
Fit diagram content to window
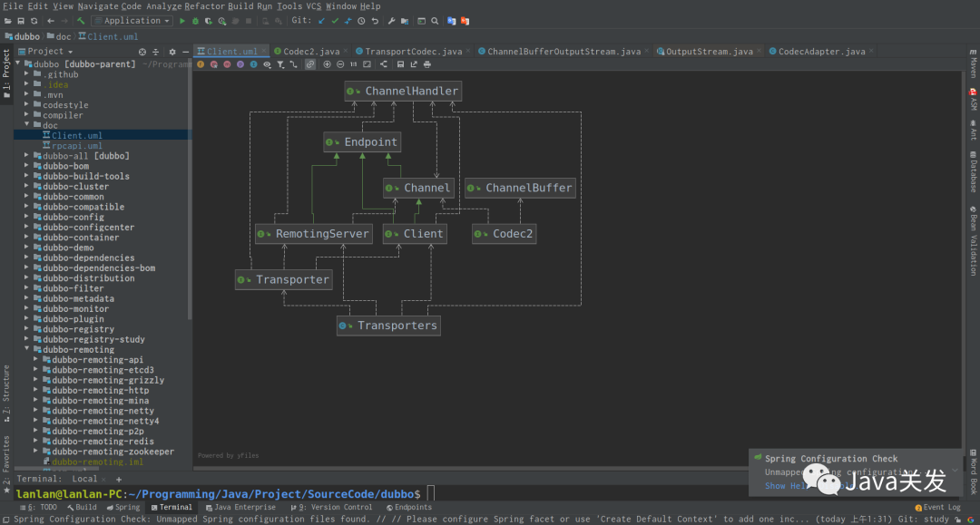click(x=367, y=64)
